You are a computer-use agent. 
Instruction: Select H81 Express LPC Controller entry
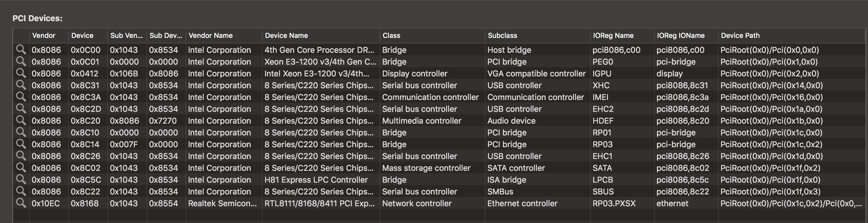click(316, 180)
